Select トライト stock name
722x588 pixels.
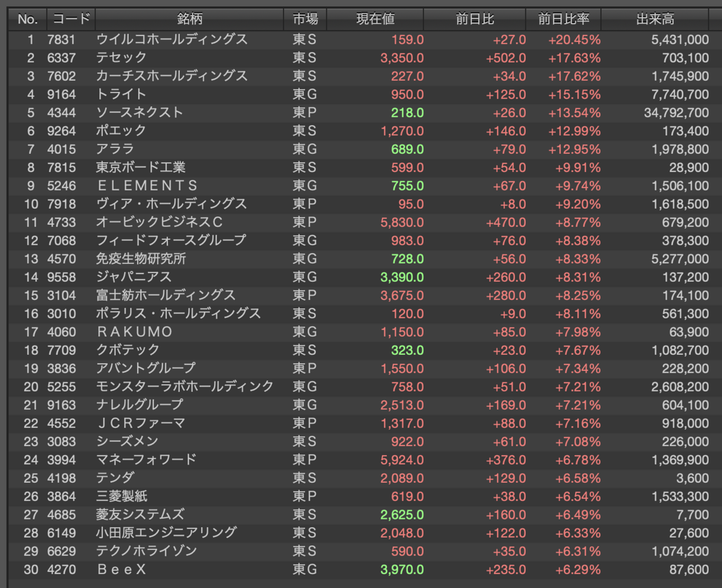pyautogui.click(x=122, y=94)
